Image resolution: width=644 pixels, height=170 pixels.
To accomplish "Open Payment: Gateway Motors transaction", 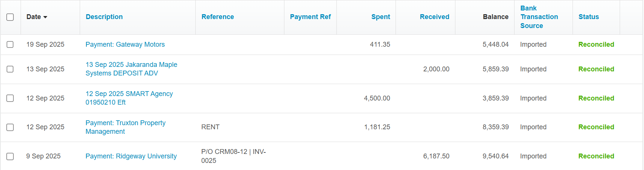I will click(x=125, y=44).
